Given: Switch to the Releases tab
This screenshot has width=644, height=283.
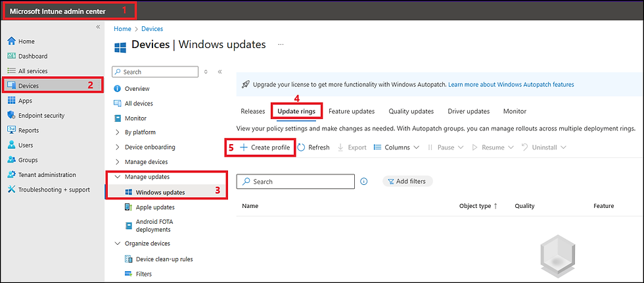Looking at the screenshot, I should coord(252,111).
